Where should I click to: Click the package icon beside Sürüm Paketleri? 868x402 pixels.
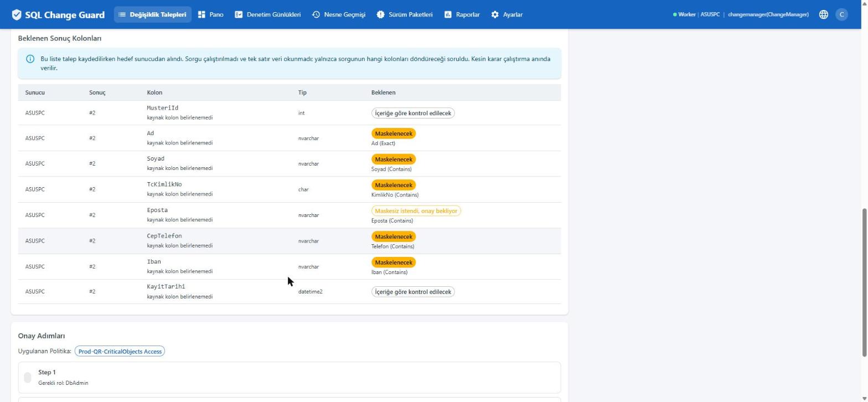click(380, 14)
